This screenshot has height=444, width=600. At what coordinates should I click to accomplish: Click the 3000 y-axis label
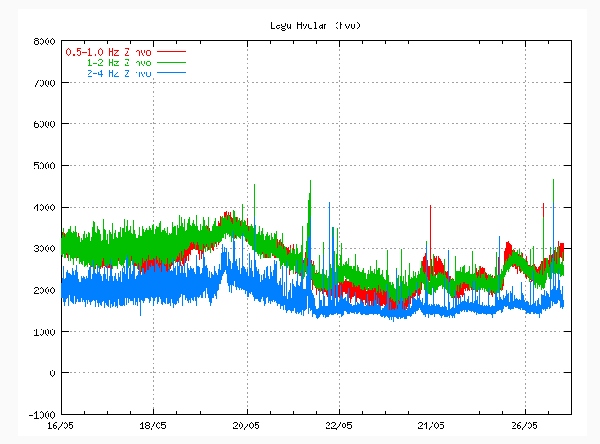click(x=43, y=249)
